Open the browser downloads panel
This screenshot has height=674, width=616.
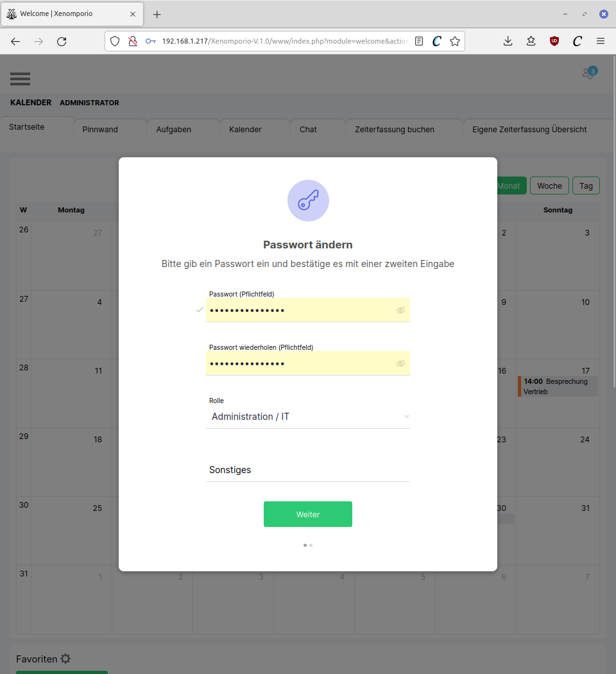508,41
